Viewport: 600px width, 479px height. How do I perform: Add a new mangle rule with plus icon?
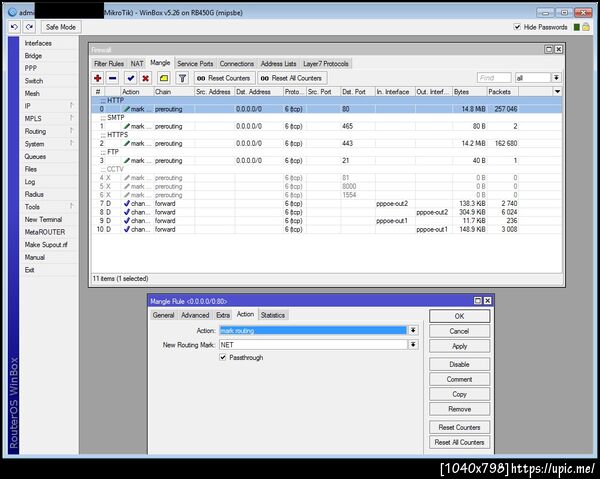(98, 78)
